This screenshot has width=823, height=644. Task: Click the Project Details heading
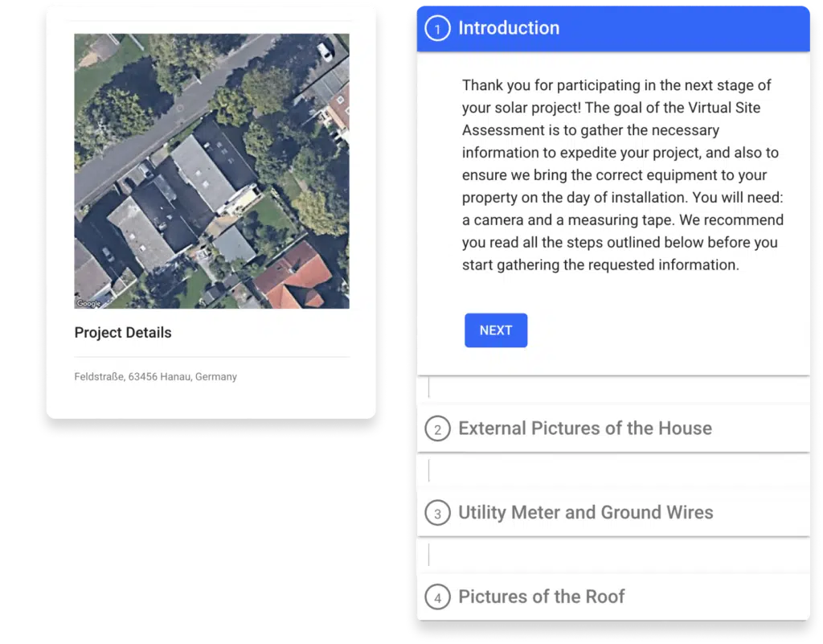coord(123,333)
